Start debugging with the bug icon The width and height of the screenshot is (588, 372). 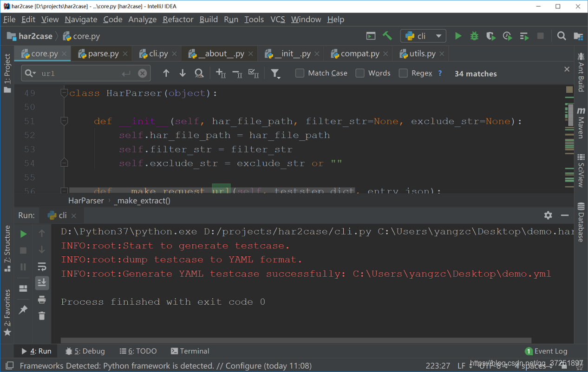[474, 36]
